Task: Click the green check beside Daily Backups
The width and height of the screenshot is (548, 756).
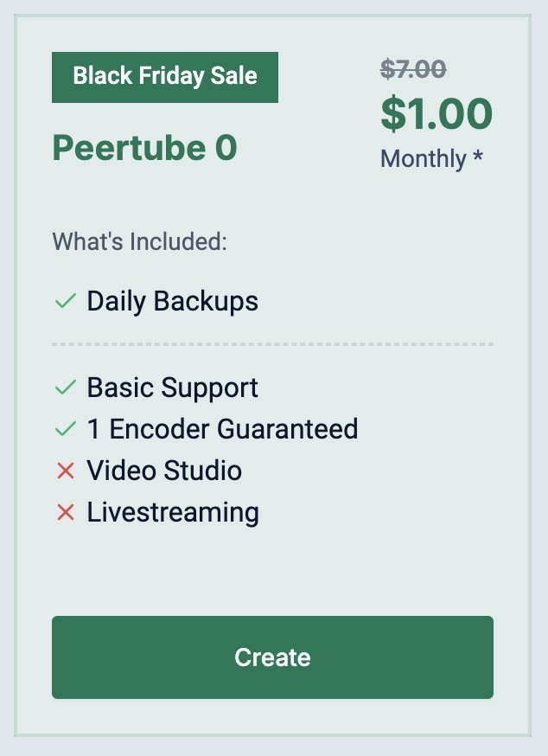Action: 66,301
